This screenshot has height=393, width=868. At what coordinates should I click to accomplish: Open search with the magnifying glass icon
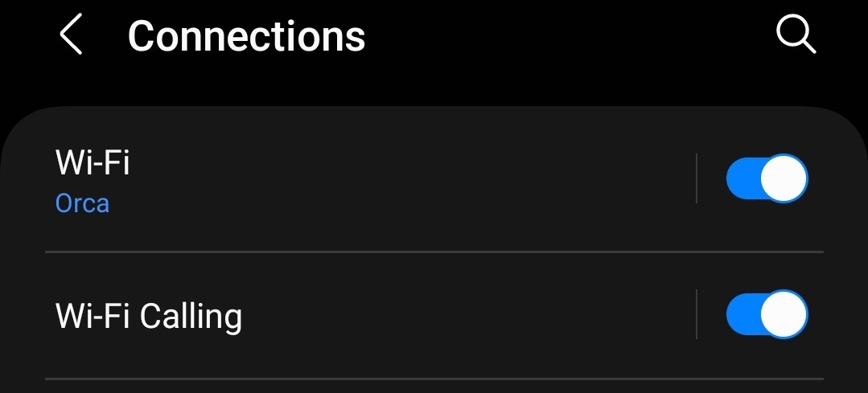[796, 35]
